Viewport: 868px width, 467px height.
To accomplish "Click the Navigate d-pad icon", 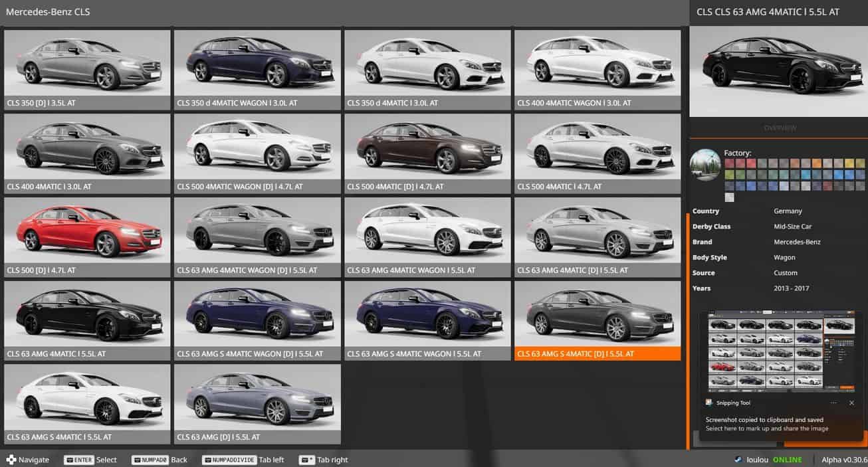I will 11,460.
